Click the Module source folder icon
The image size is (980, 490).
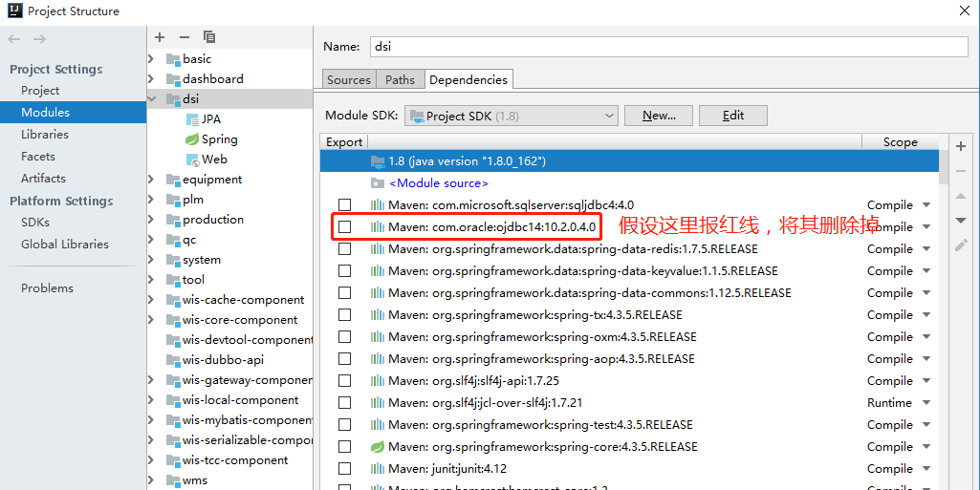(x=377, y=183)
